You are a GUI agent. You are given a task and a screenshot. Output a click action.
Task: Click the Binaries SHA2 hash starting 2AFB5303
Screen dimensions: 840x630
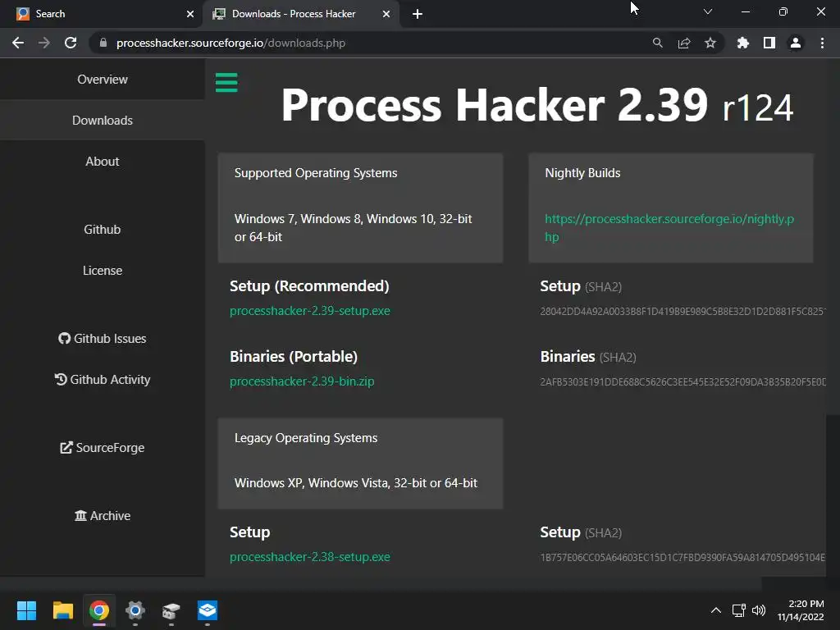pyautogui.click(x=682, y=382)
